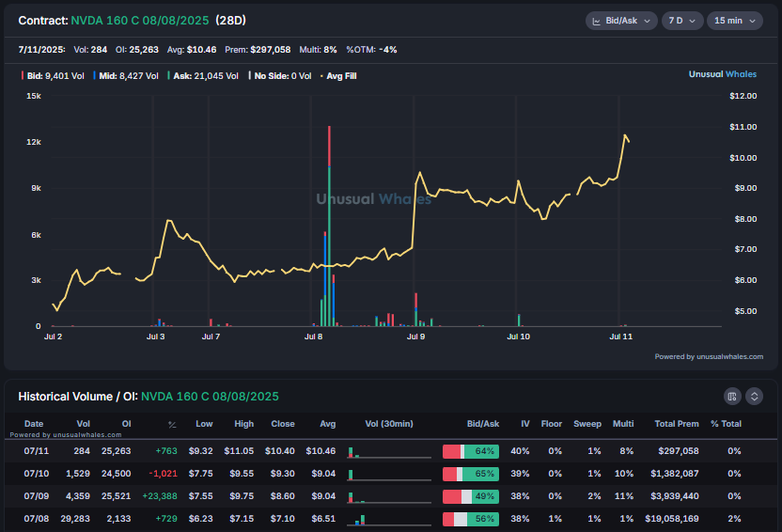Open the 7 D time range dropdown

click(682, 21)
